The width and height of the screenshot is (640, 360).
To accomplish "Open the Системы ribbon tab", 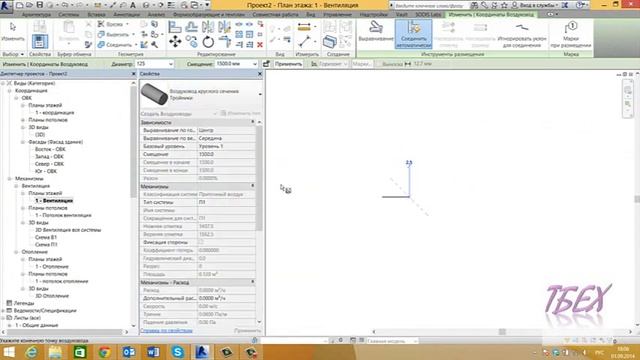I will coord(69,14).
